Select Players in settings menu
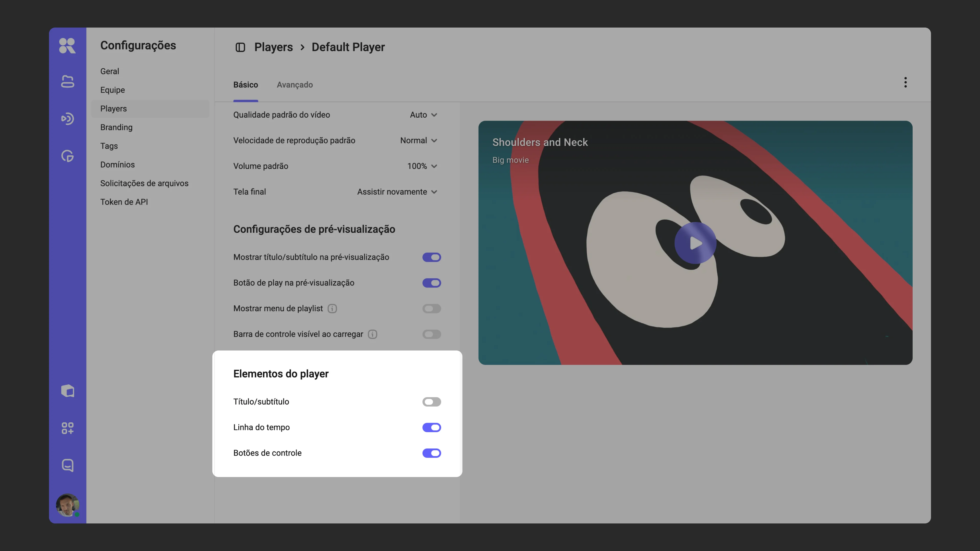This screenshot has height=551, width=980. 150,109
